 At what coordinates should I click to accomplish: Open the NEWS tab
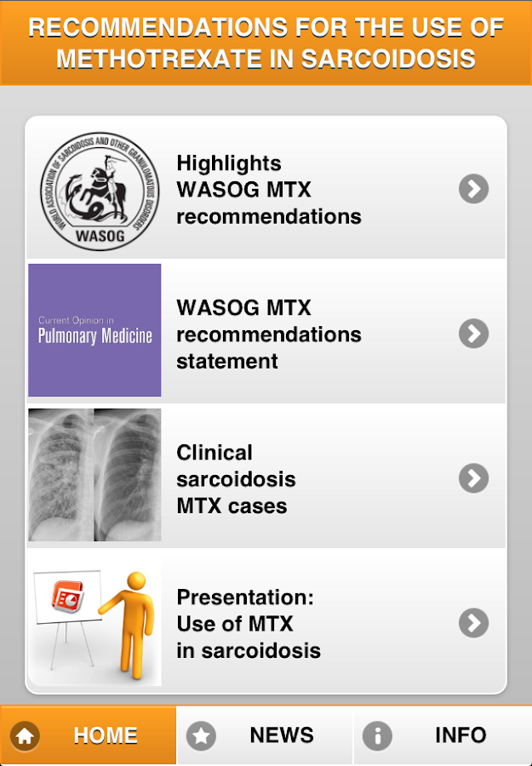tap(281, 735)
